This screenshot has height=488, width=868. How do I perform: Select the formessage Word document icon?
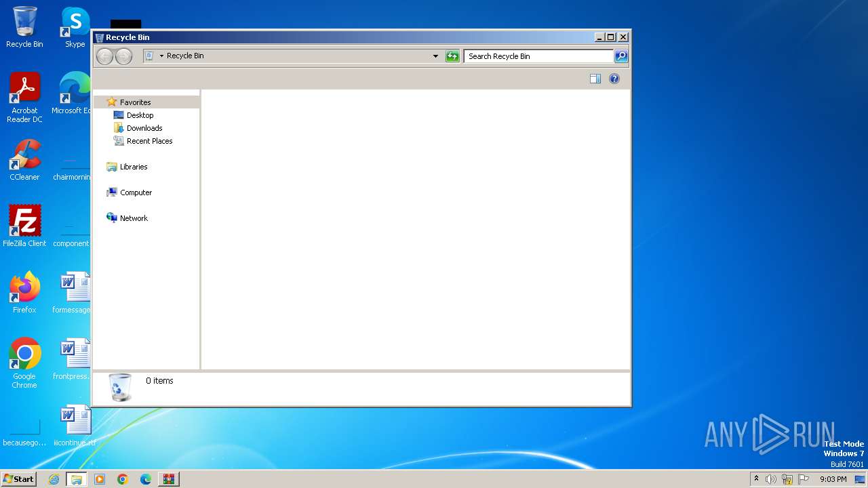pos(72,293)
